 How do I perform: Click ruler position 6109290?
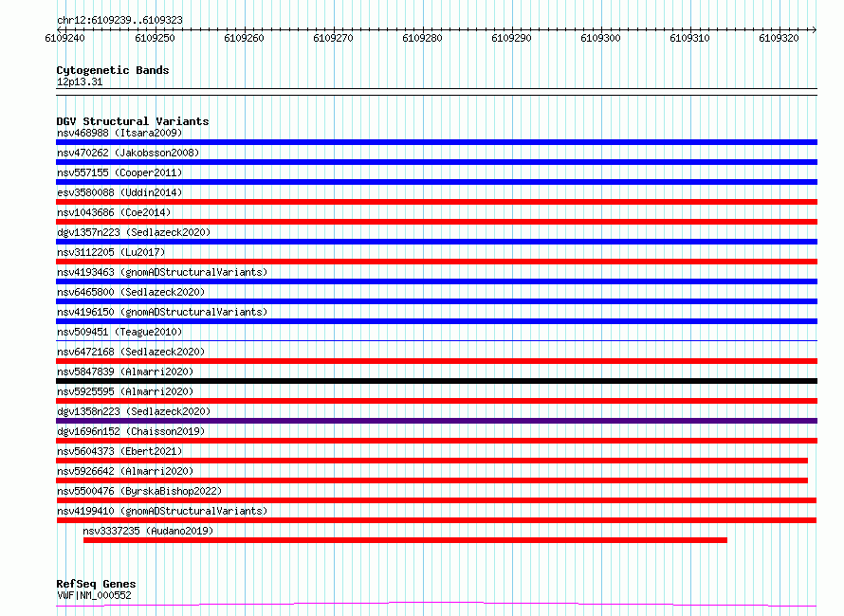click(511, 38)
